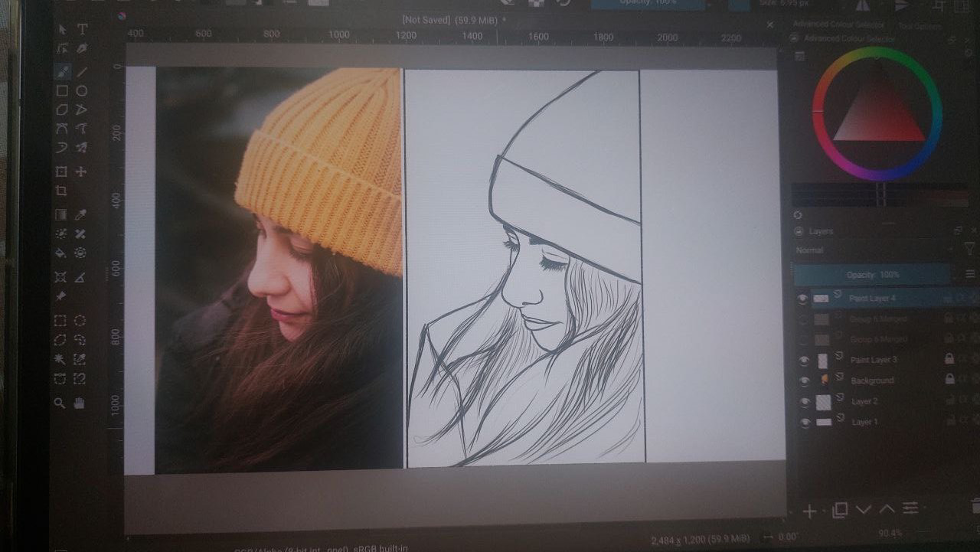The height and width of the screenshot is (552, 980).
Task: Add a new layer with plus button
Action: [809, 510]
